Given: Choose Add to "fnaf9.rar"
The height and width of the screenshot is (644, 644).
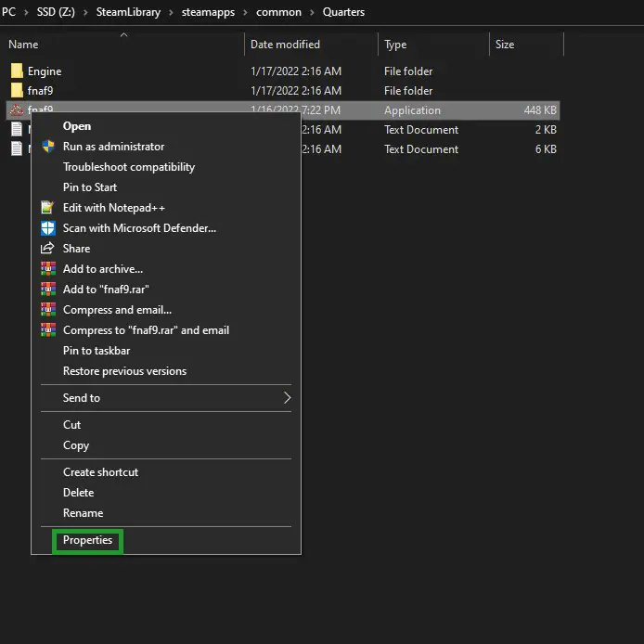Looking at the screenshot, I should click(106, 290).
